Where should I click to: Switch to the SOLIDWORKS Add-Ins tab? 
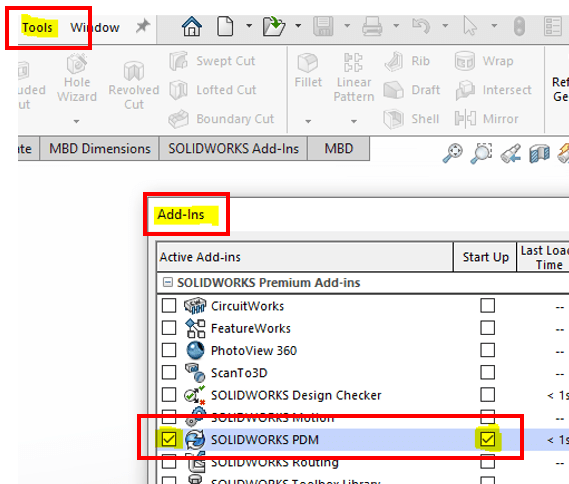click(x=233, y=148)
